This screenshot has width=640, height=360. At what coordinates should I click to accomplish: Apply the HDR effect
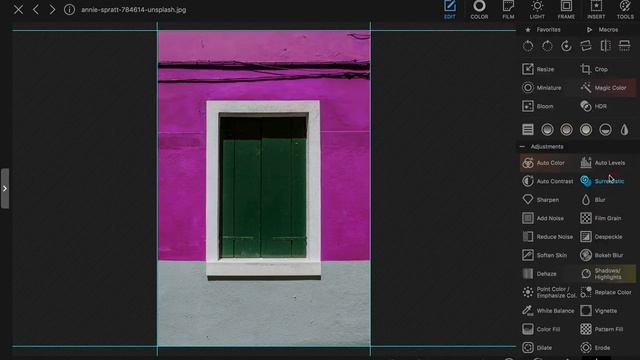point(593,106)
